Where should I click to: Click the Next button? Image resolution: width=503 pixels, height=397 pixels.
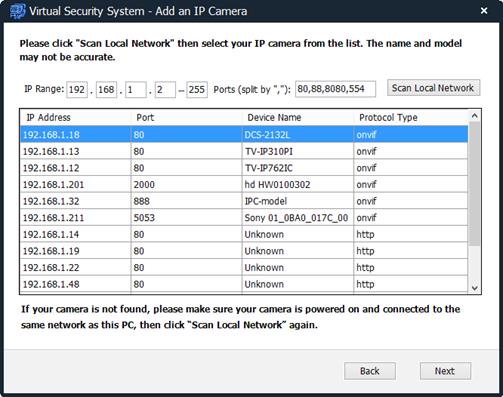445,371
